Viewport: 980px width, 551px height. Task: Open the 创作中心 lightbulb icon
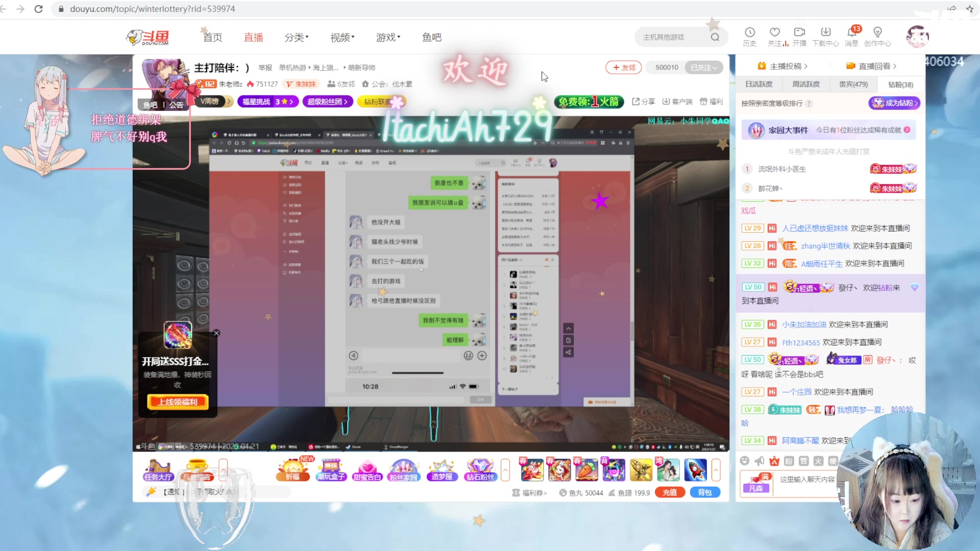pyautogui.click(x=877, y=37)
